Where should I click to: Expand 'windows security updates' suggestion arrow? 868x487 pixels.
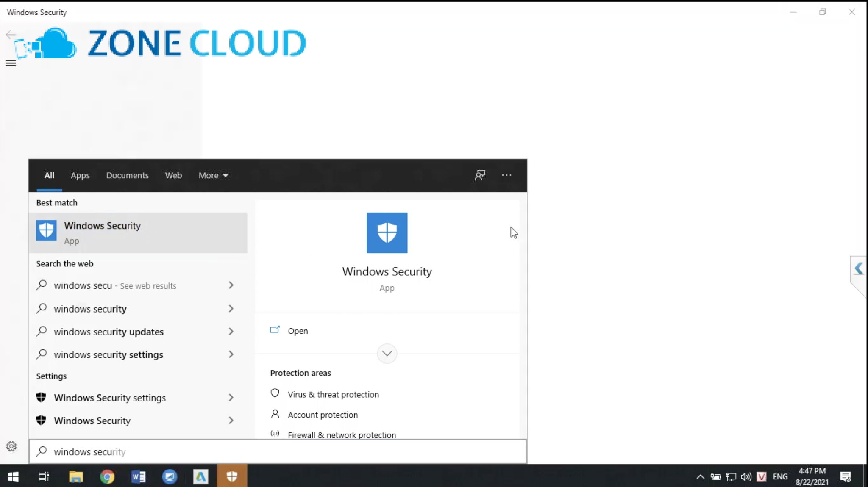[x=231, y=331]
